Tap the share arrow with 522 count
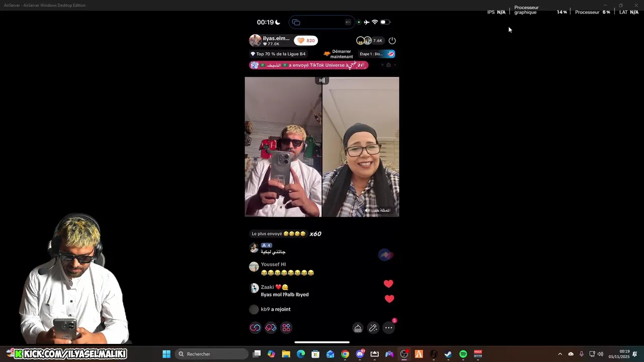644x362 pixels. click(358, 328)
